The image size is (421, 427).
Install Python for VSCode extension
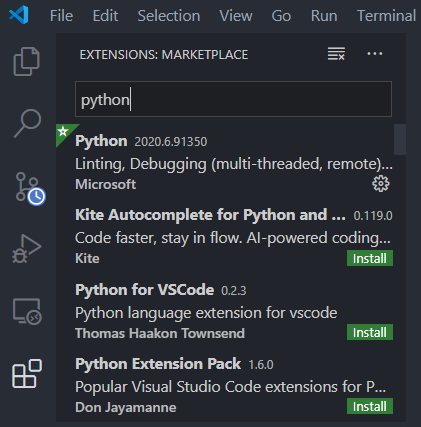(x=370, y=332)
